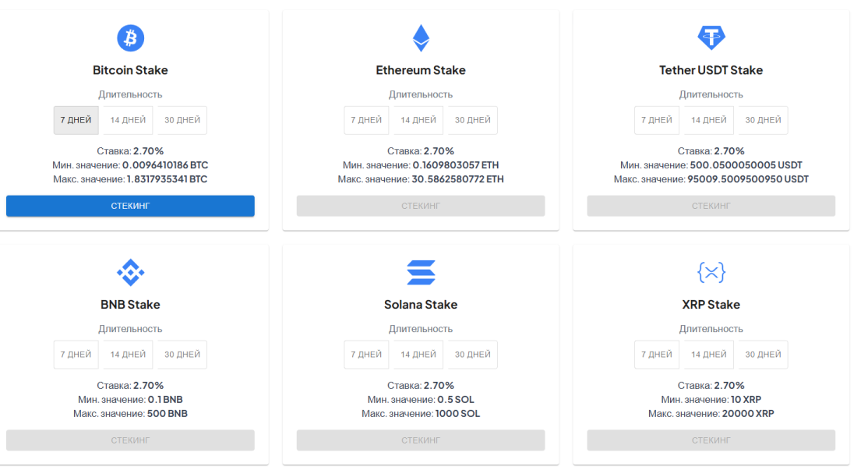
Task: Click the XRP logo icon
Action: coord(711,272)
